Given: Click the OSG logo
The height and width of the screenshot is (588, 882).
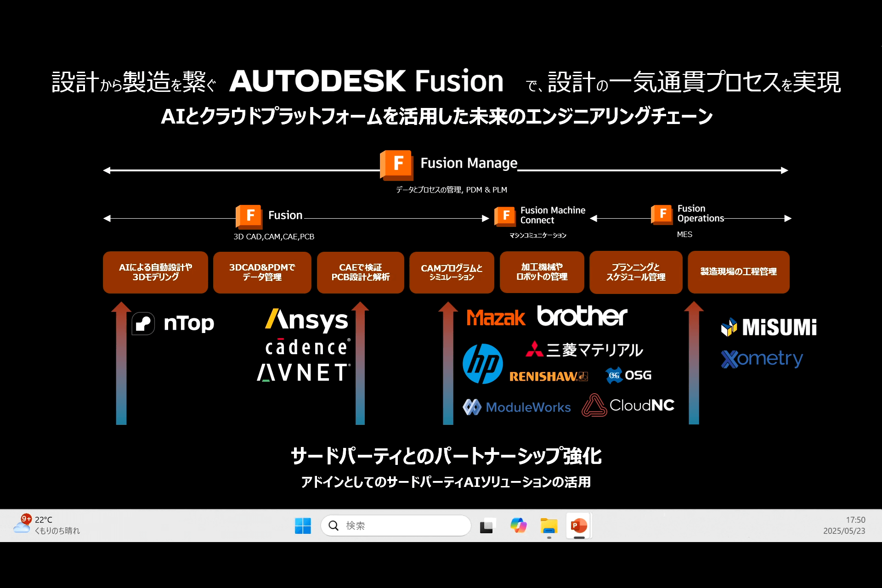Looking at the screenshot, I should tap(628, 375).
